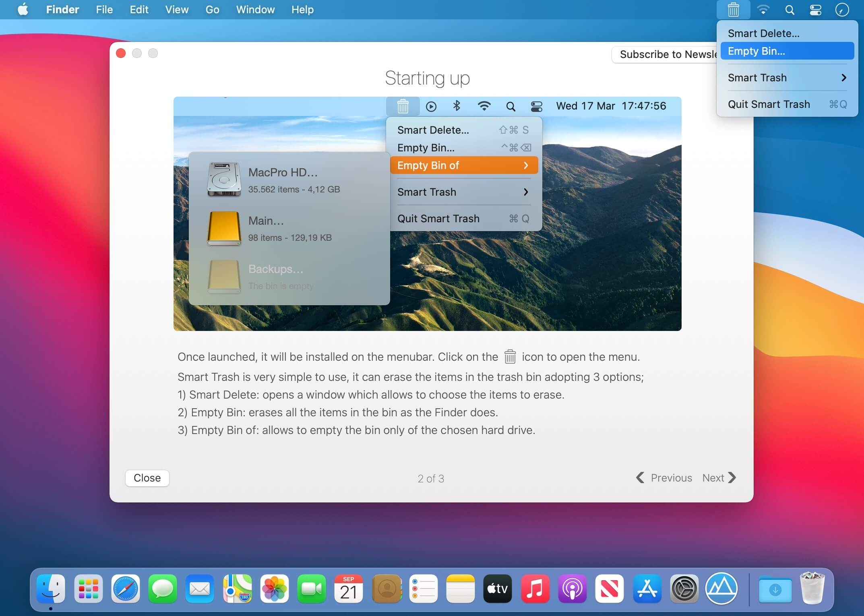Click the Close button
Image resolution: width=864 pixels, height=616 pixels.
coord(147,478)
